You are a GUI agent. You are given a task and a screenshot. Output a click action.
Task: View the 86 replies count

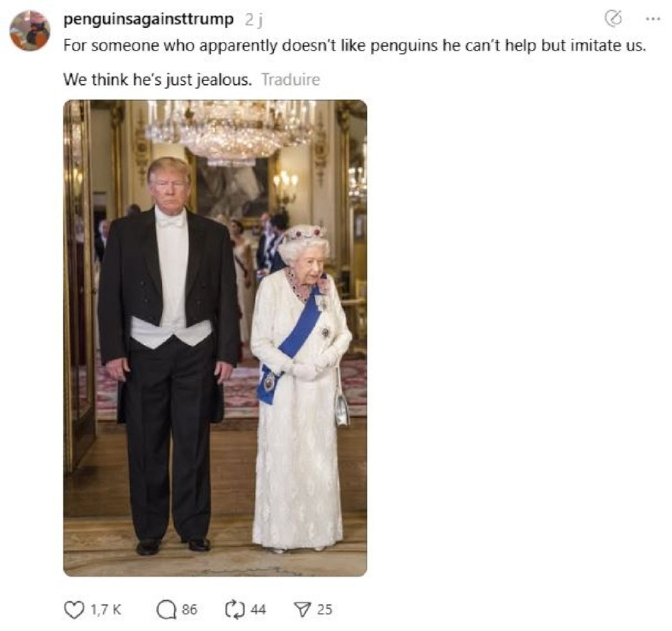pos(189,609)
